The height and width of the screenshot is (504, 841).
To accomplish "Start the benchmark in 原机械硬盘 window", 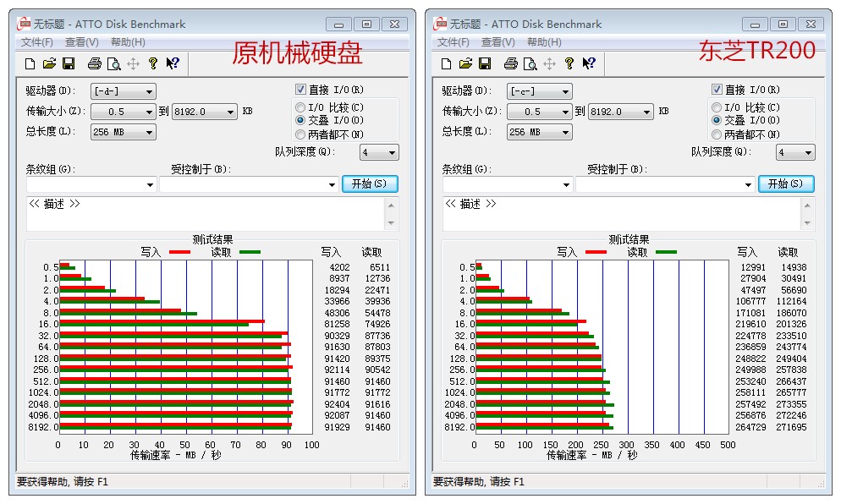I will click(x=370, y=184).
